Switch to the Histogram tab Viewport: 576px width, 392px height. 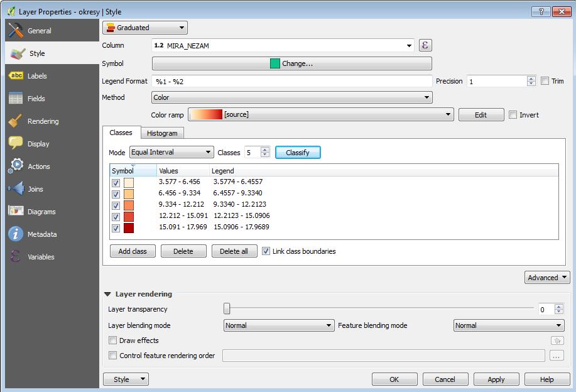tap(162, 133)
